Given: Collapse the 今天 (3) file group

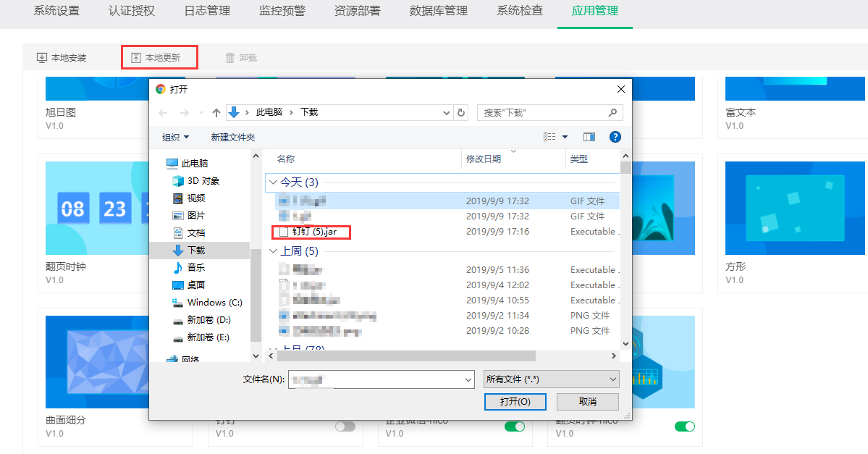Looking at the screenshot, I should click(273, 182).
